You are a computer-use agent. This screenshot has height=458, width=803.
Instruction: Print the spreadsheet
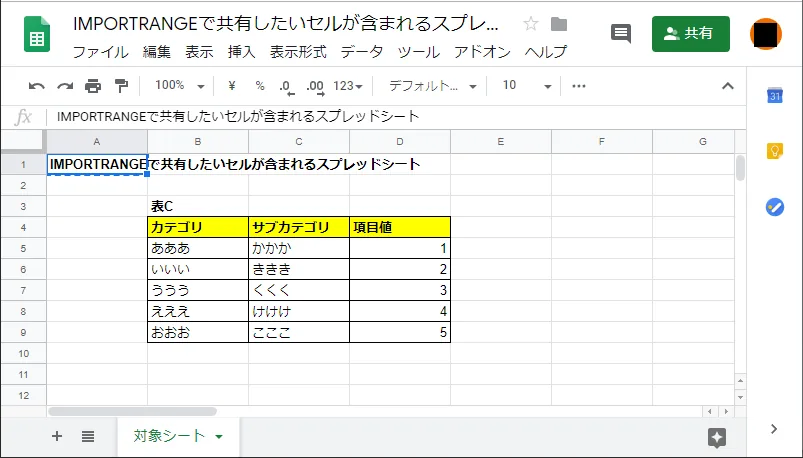click(x=93, y=86)
